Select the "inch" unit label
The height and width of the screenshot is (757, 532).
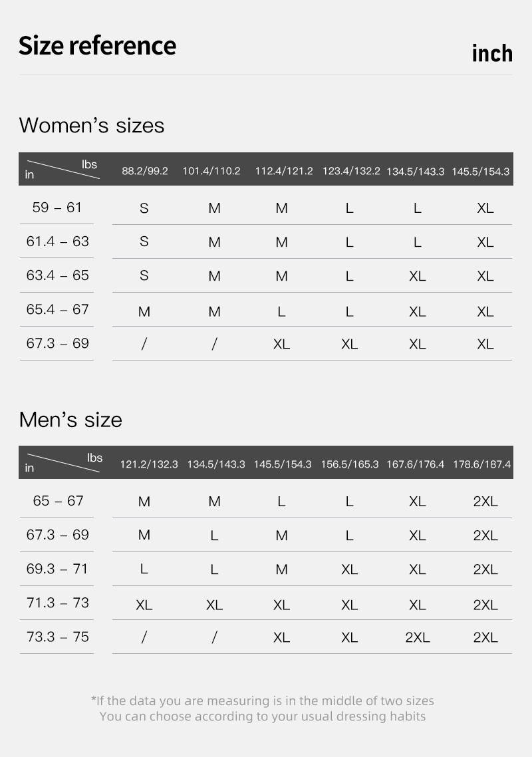(x=492, y=53)
